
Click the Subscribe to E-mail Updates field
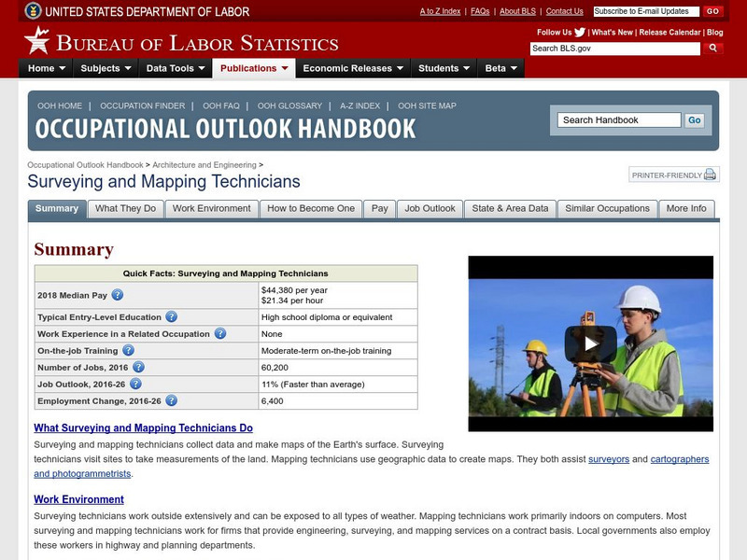pyautogui.click(x=646, y=11)
